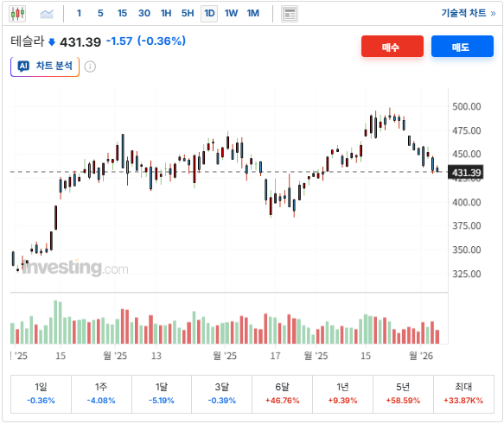This screenshot has width=504, height=424.
Task: Select the 5H interval
Action: point(188,13)
